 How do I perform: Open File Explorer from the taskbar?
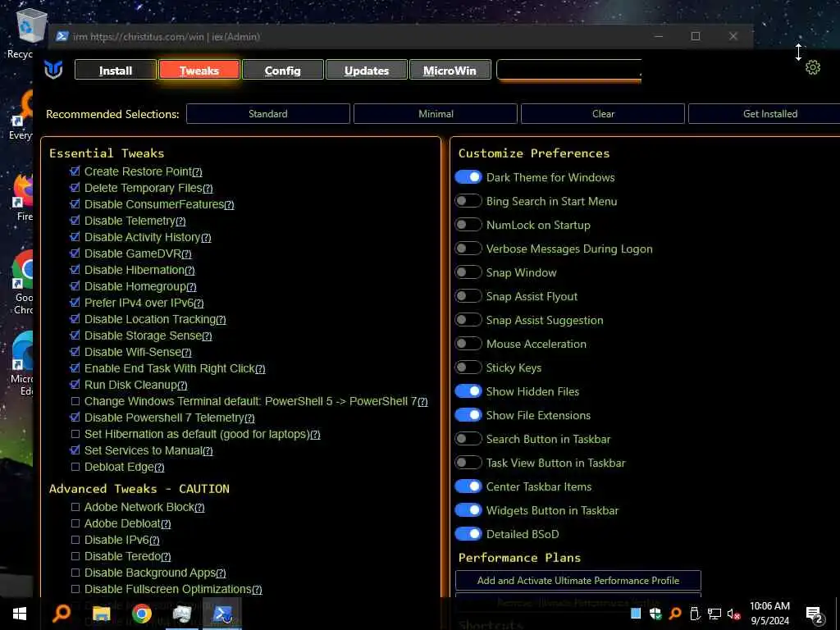point(101,614)
